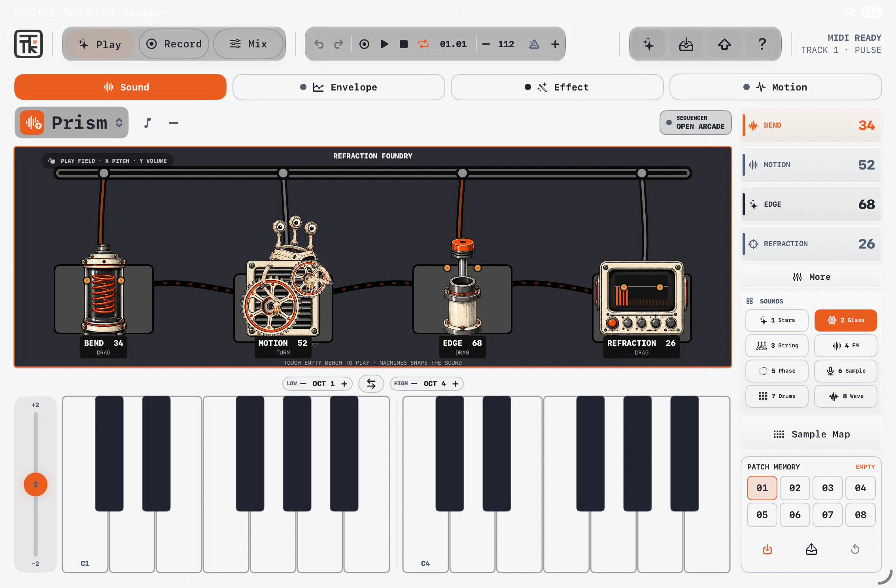896x588 pixels.
Task: Stop playback with square icon
Action: [x=403, y=44]
